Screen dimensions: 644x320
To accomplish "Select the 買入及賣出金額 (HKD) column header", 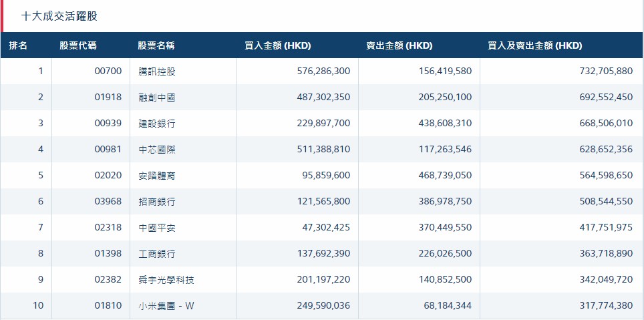I will click(534, 46).
